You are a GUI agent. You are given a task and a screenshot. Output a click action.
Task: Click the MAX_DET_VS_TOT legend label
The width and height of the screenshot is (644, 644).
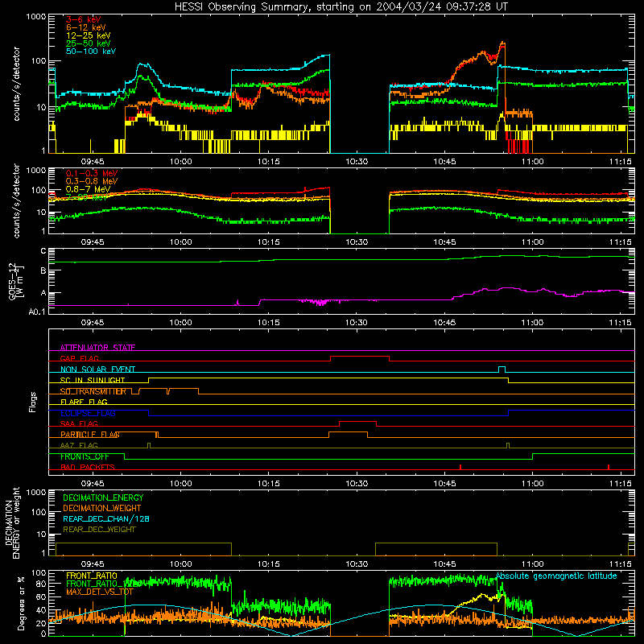(100, 592)
